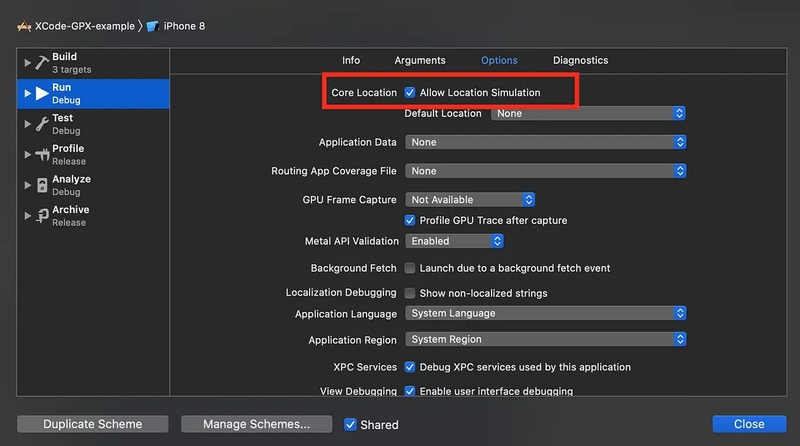Screen dimensions: 800x446
Task: Click the Localization Debugging label
Action: click(341, 292)
